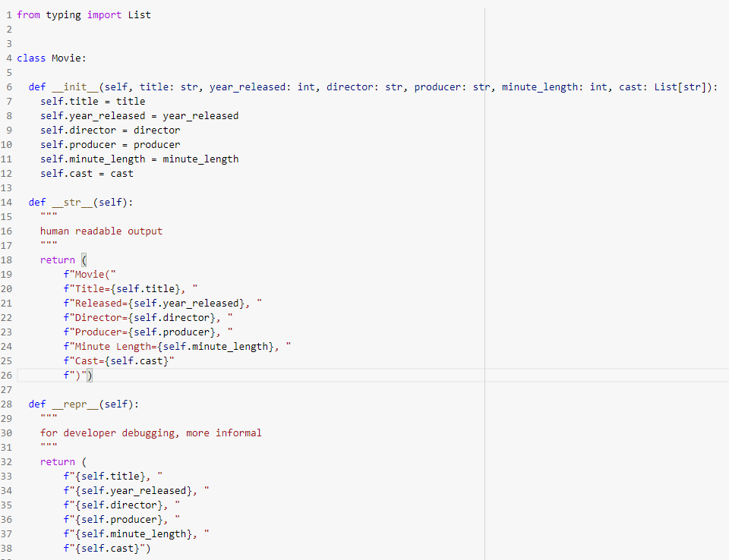Click the docstring text human readable output
Image resolution: width=729 pixels, height=560 pixels.
click(103, 231)
